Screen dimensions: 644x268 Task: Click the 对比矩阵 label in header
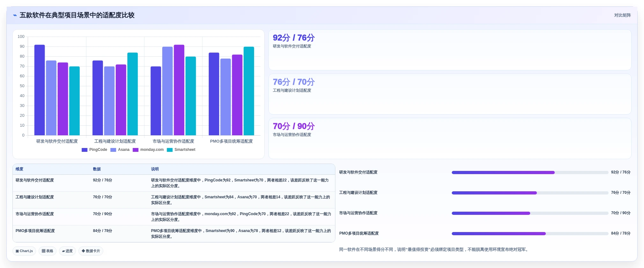coord(622,15)
